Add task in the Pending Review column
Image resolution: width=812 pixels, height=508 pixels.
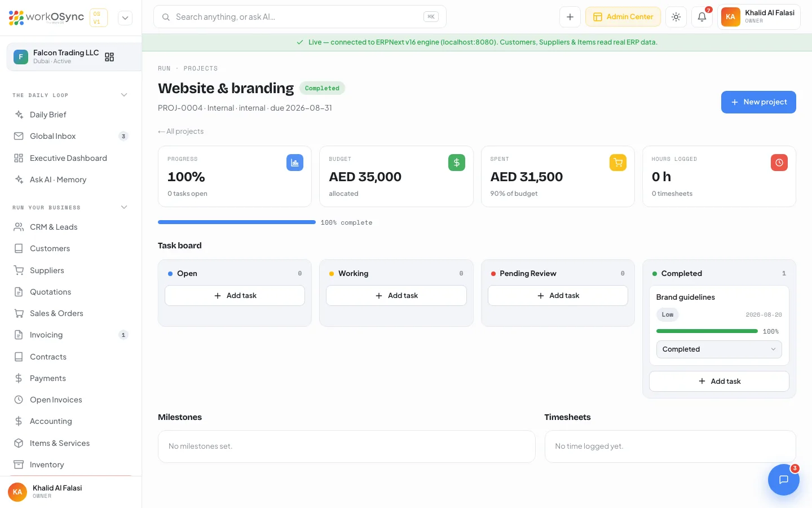coord(558,296)
